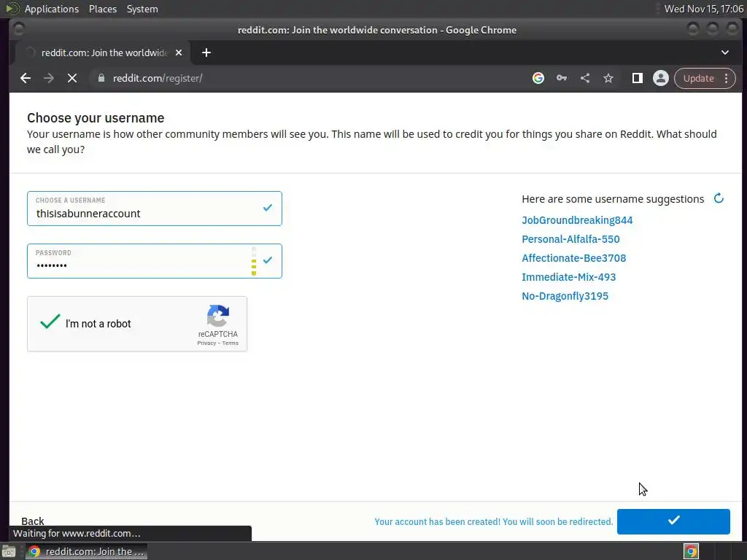
Task: Pick suggestion Personal-Alfalfa-550
Action: pos(570,239)
